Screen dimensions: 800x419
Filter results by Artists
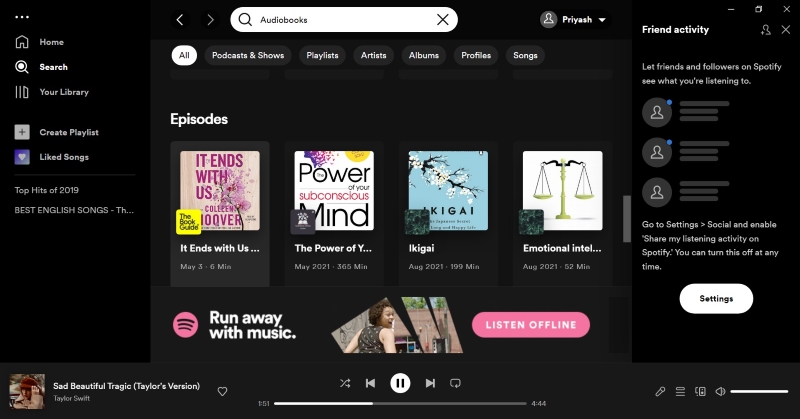pyautogui.click(x=373, y=55)
